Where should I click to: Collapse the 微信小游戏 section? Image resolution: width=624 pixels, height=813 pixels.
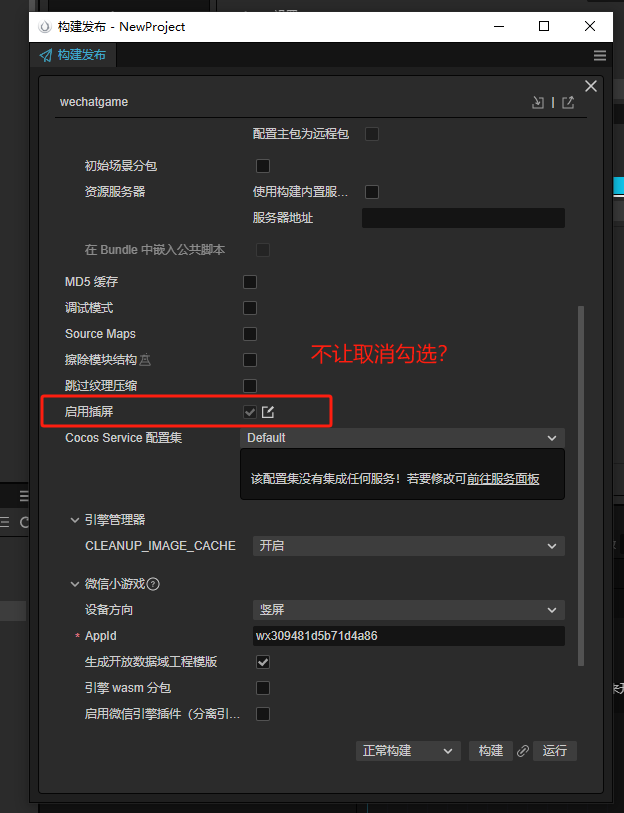(75, 584)
